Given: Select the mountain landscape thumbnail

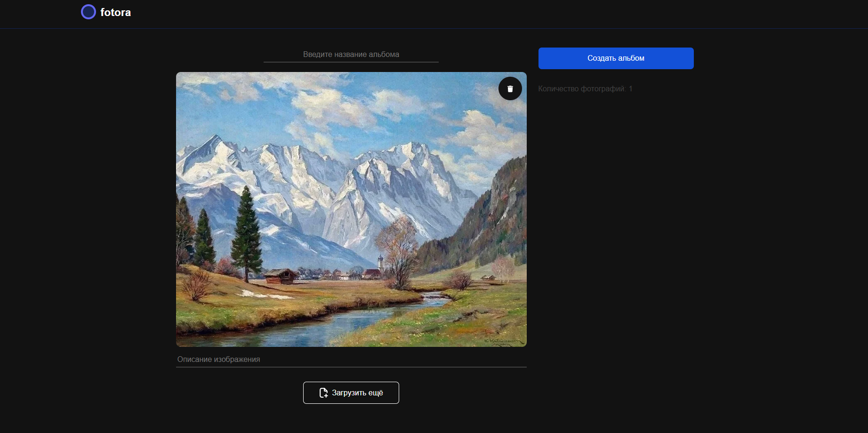Looking at the screenshot, I should pos(351,209).
